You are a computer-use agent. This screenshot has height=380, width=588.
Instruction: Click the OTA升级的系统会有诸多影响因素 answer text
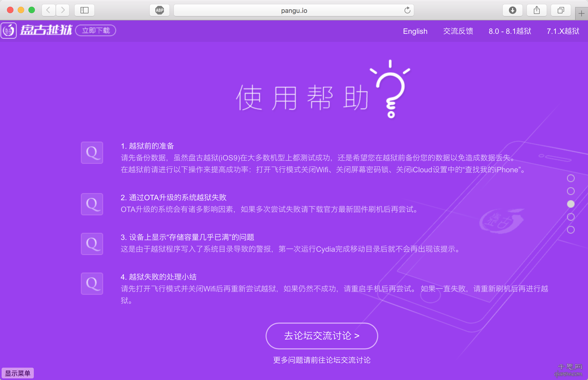tap(269, 209)
